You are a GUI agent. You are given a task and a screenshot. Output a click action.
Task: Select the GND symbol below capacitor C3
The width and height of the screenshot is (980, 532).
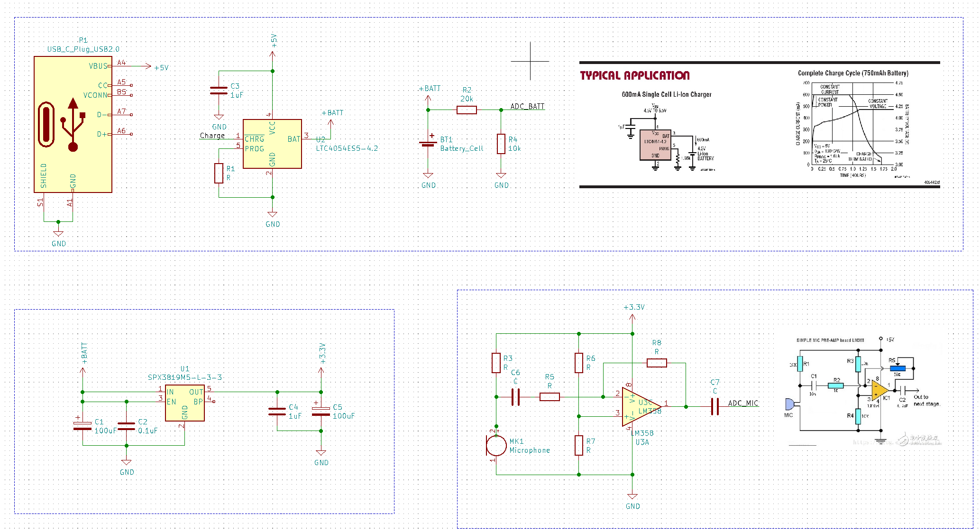click(x=219, y=122)
